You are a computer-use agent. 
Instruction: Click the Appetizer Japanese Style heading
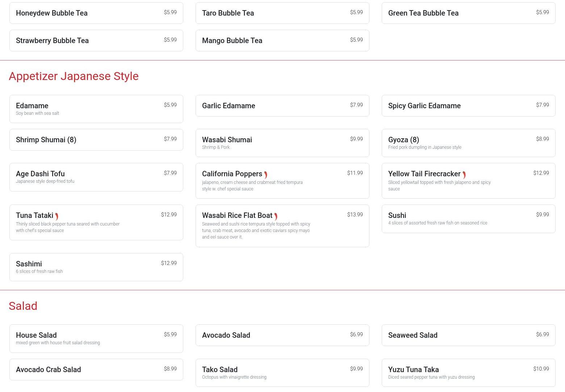(x=74, y=76)
